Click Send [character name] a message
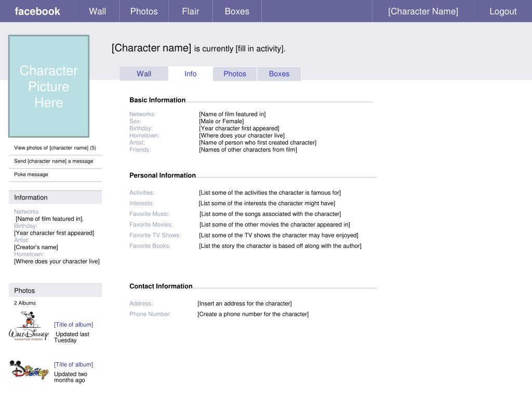Image resolution: width=532 pixels, height=399 pixels. click(x=54, y=161)
